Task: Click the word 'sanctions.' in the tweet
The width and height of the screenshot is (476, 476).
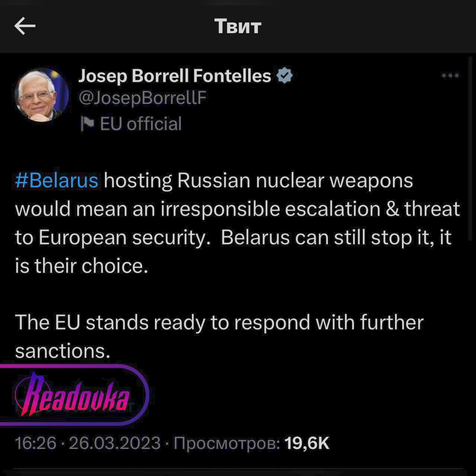Action: point(62,351)
